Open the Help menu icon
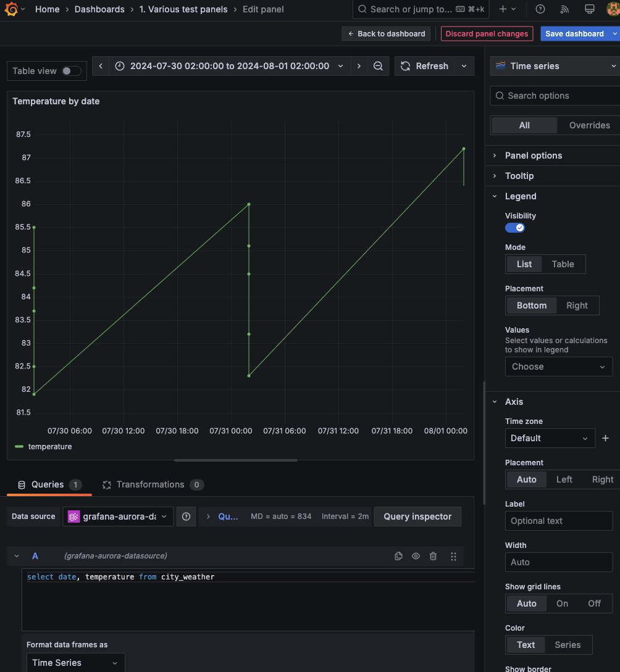The height and width of the screenshot is (672, 620). coord(540,9)
